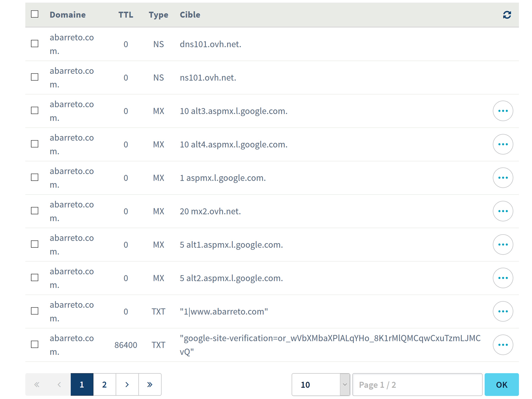Switch to page 2 of records
This screenshot has width=532, height=399.
[x=104, y=384]
